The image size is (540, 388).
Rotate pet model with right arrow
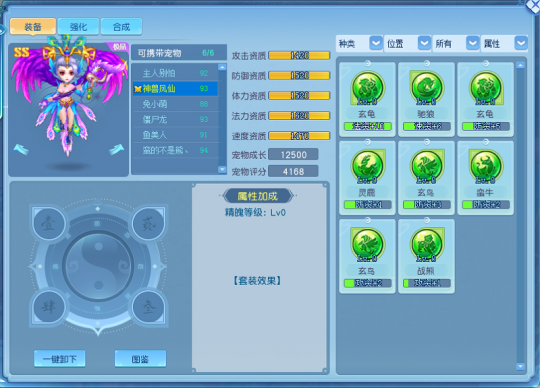pos(116,149)
